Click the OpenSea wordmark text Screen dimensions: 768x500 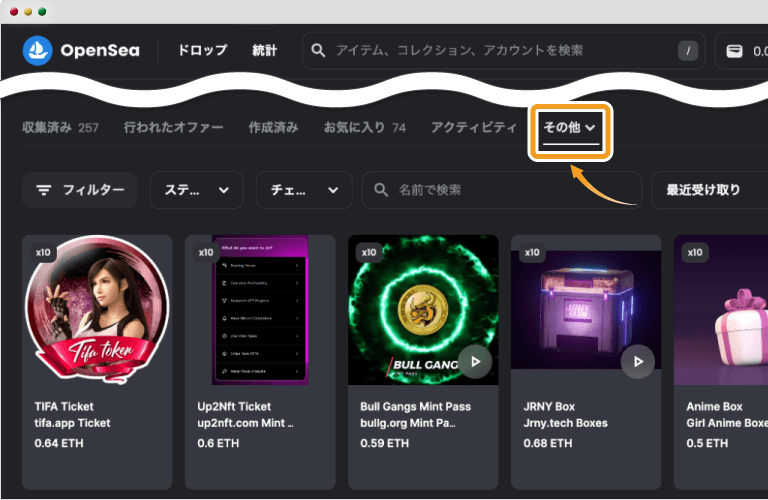(100, 50)
